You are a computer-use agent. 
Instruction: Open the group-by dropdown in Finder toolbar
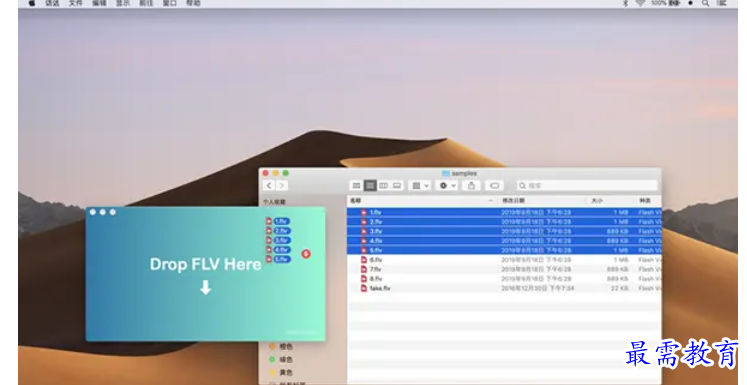(420, 185)
